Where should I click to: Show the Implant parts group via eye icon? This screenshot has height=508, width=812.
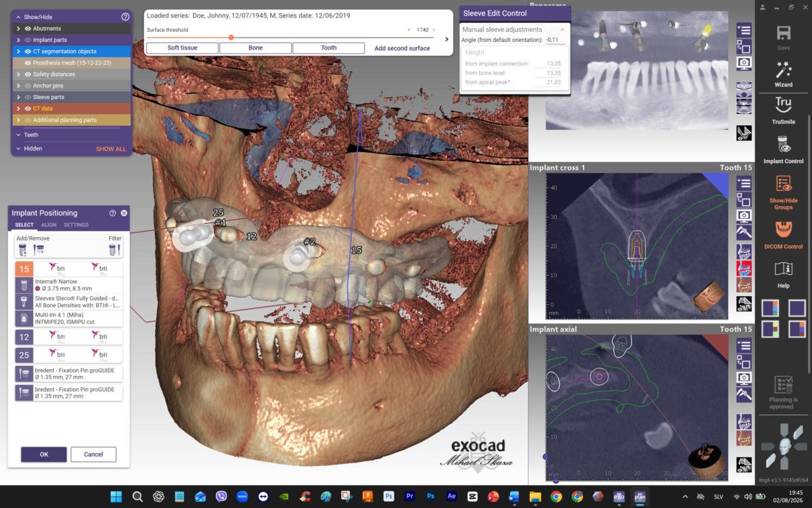(x=28, y=40)
